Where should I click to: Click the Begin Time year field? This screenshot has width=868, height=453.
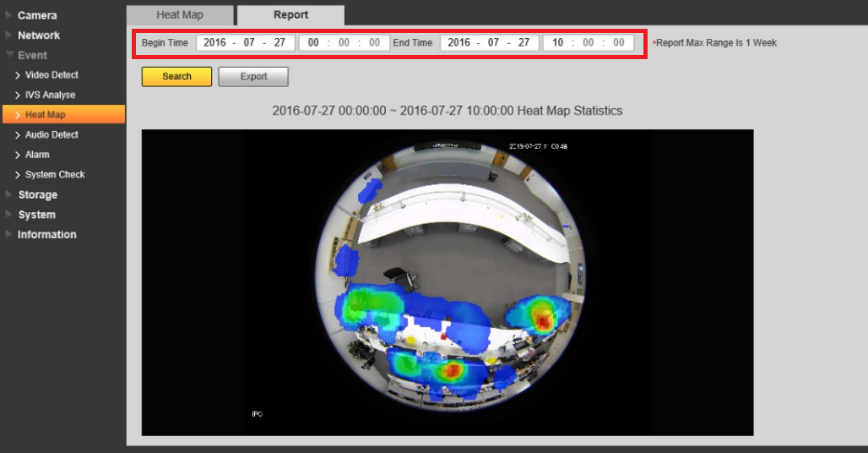tap(214, 42)
